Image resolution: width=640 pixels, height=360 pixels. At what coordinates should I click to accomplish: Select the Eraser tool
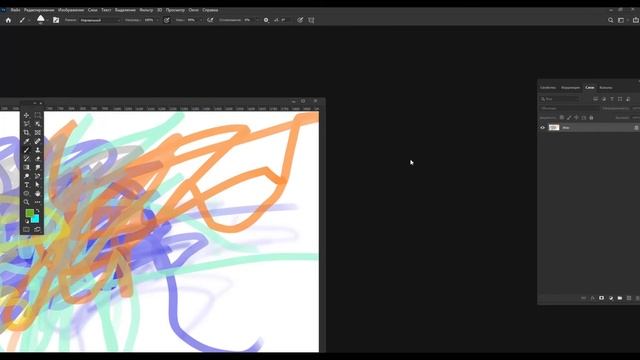point(38,159)
